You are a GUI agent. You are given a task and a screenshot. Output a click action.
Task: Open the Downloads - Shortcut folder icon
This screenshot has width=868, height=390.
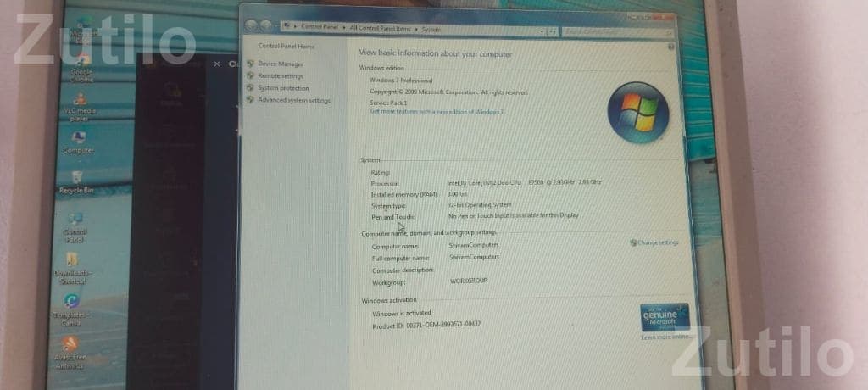pyautogui.click(x=73, y=268)
